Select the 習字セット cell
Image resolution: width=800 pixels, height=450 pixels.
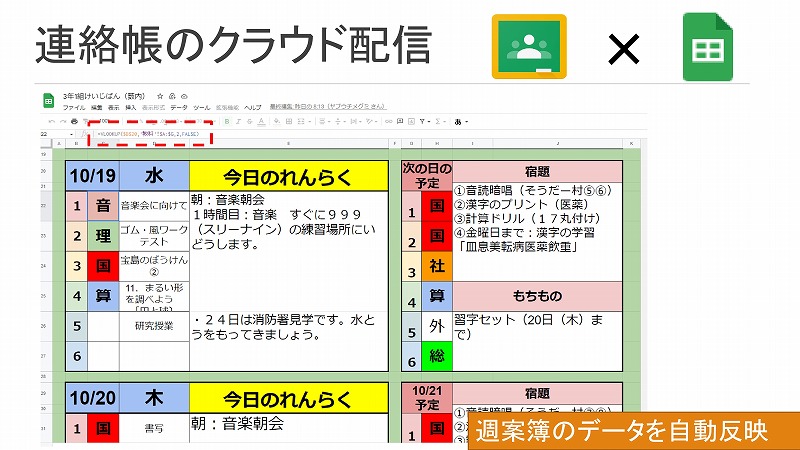tap(537, 341)
